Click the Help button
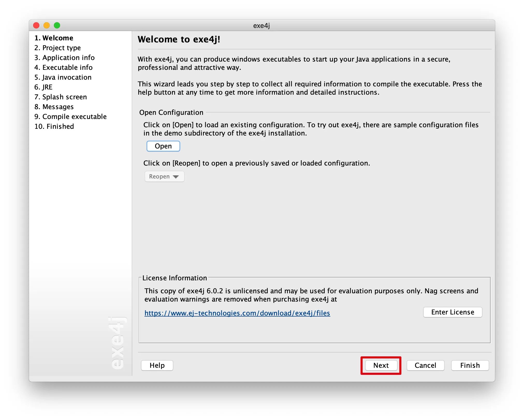This screenshot has height=420, width=524. coord(157,365)
